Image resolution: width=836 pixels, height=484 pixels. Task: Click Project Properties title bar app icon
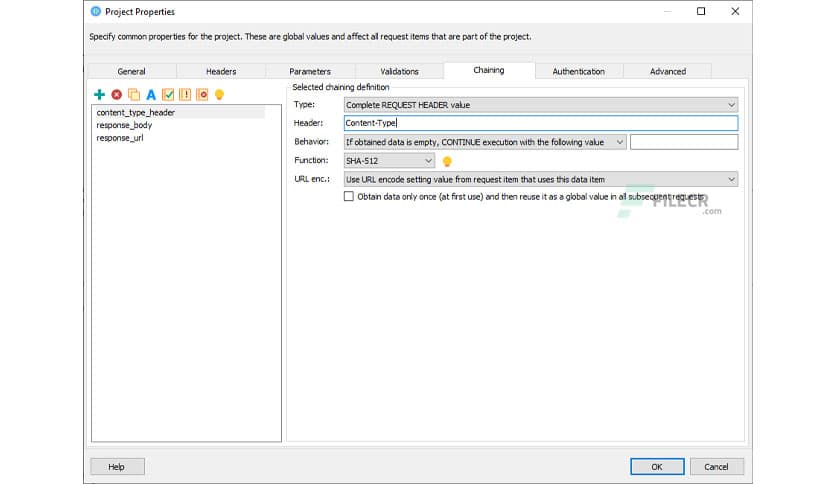[95, 11]
